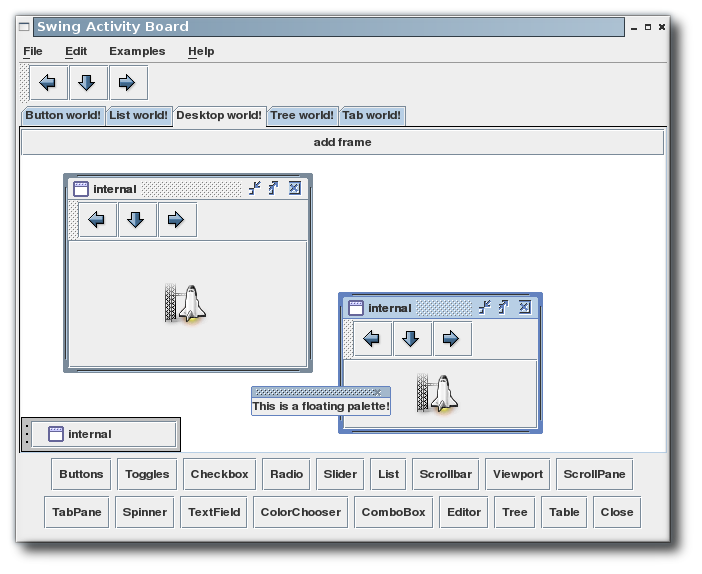Open the Help menu

click(201, 51)
